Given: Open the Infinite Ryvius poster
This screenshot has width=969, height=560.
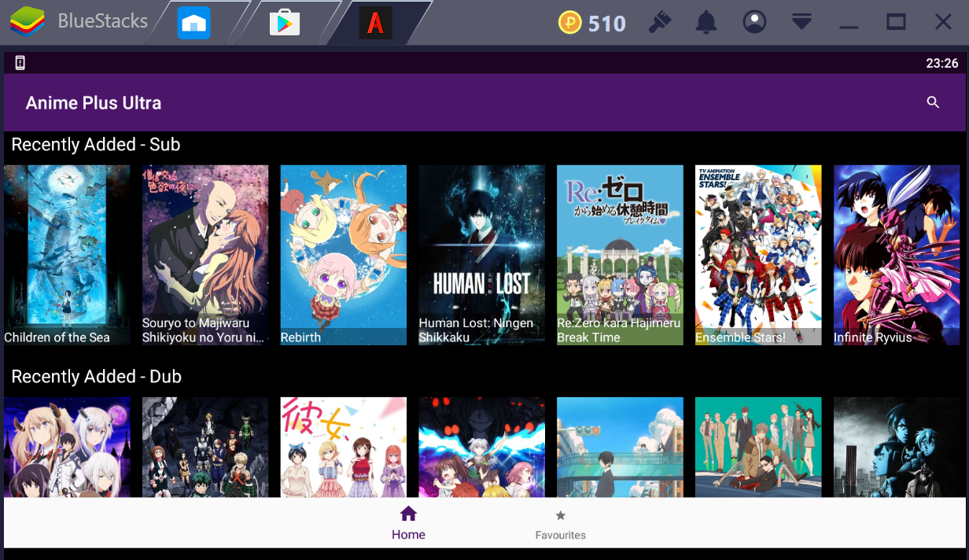Looking at the screenshot, I should click(x=897, y=255).
